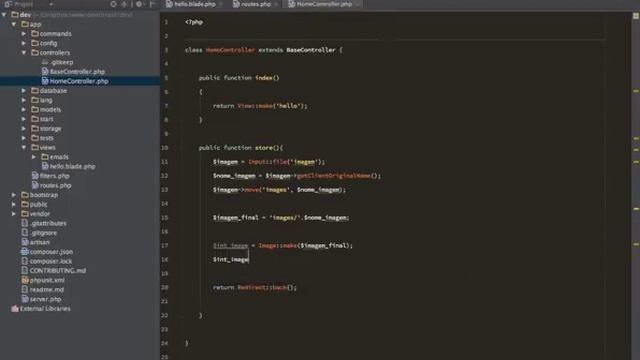Click the warning stripe marker beside line 6
The width and height of the screenshot is (640, 360).
pyautogui.click(x=636, y=91)
